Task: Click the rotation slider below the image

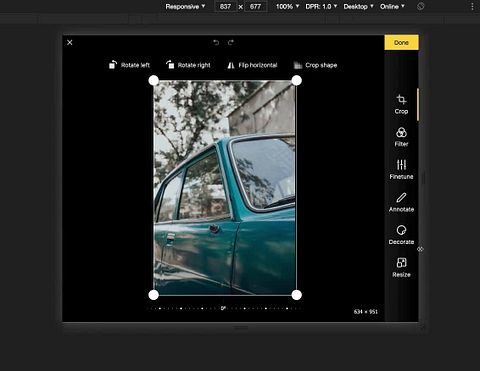Action: point(224,308)
